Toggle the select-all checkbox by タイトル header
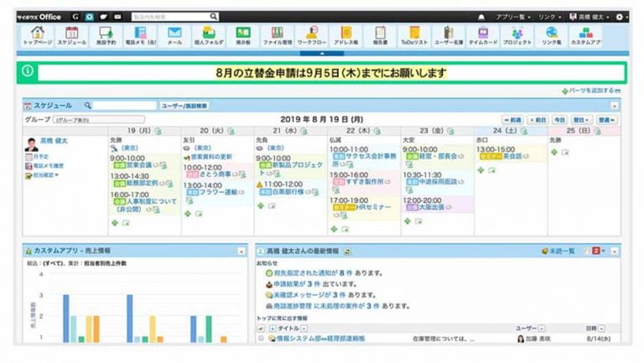The width and height of the screenshot is (644, 363). [x=261, y=329]
